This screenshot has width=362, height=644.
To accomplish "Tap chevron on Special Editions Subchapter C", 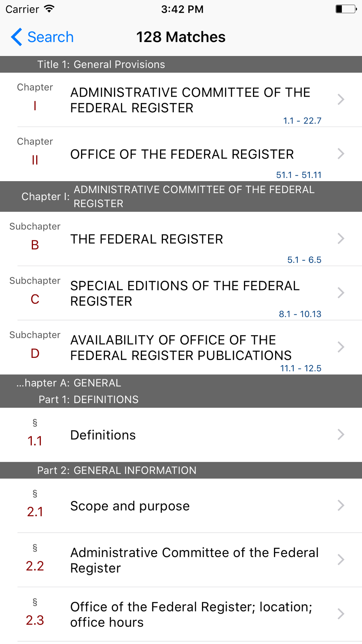I will pyautogui.click(x=341, y=293).
